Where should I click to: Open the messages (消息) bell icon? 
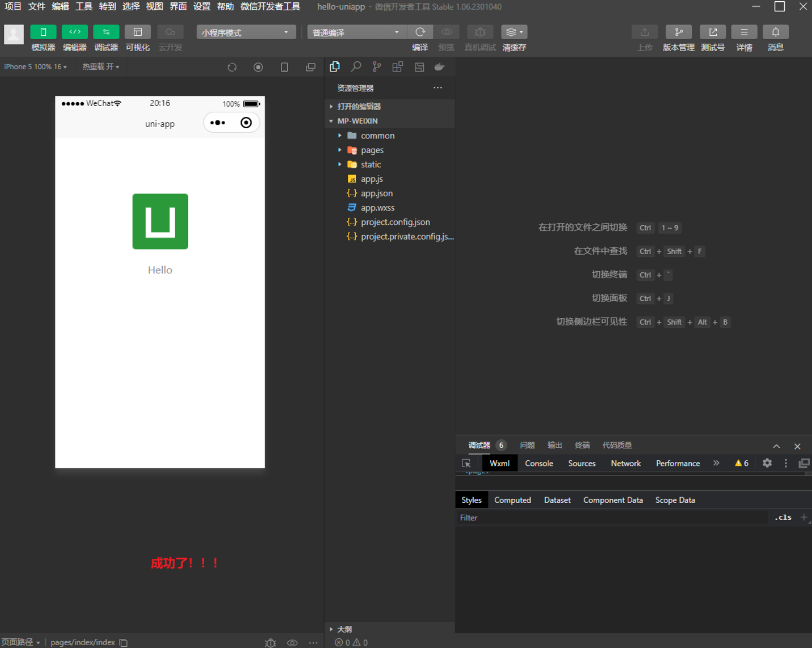click(776, 32)
